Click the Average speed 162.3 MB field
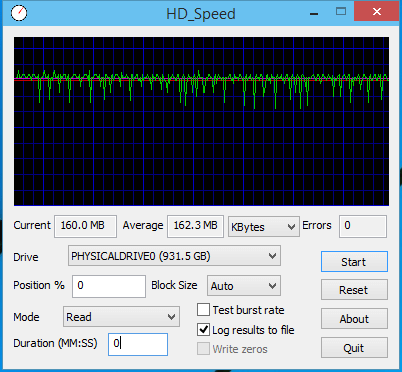This screenshot has height=372, width=402. point(195,226)
